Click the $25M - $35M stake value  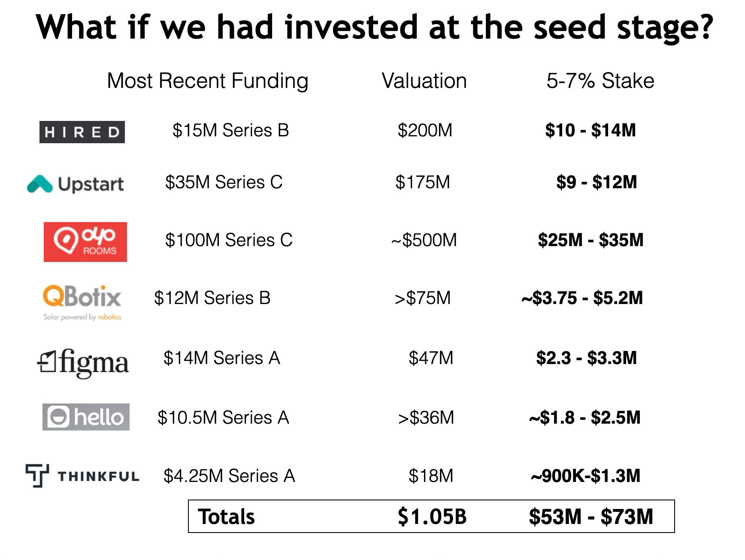tap(591, 240)
